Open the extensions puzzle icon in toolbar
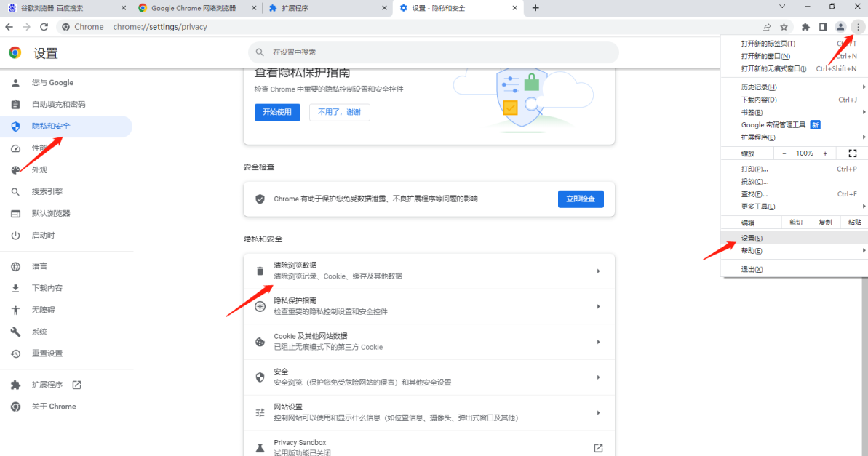This screenshot has width=868, height=456. 805,27
